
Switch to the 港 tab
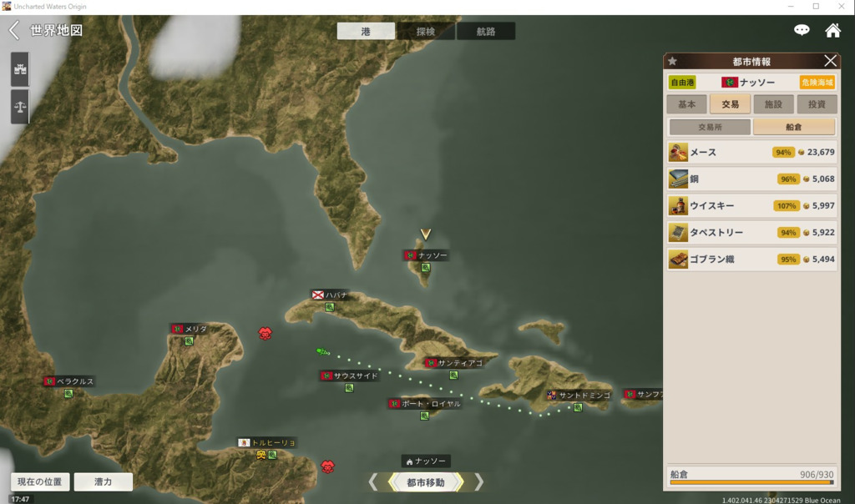(x=366, y=31)
